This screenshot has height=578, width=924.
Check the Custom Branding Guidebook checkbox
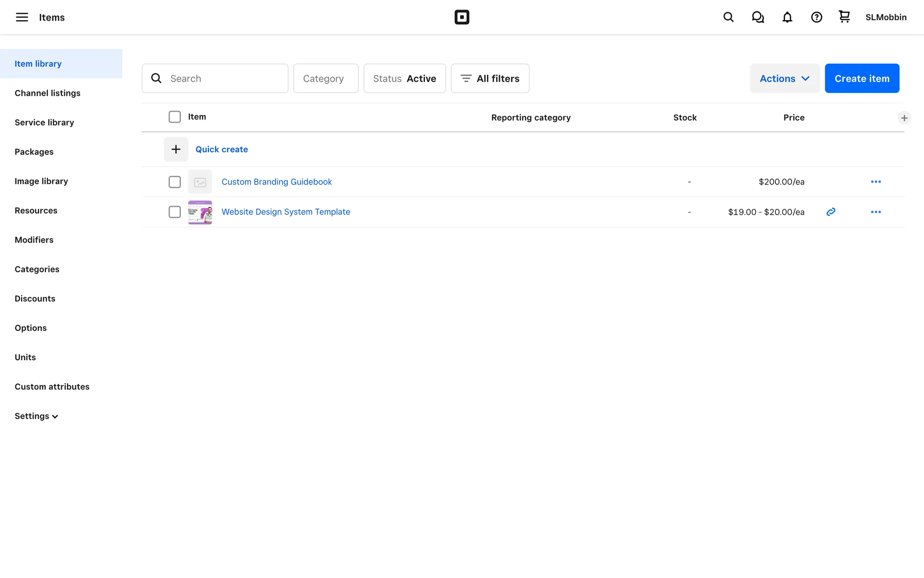[175, 182]
